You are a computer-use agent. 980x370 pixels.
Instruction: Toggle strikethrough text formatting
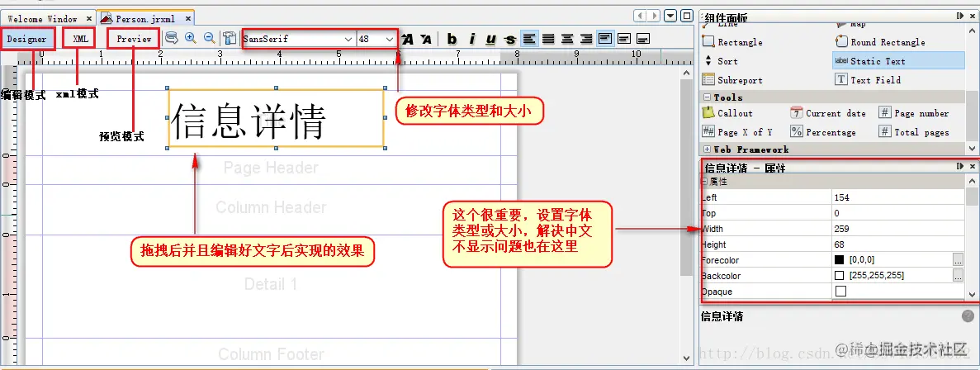tap(510, 40)
